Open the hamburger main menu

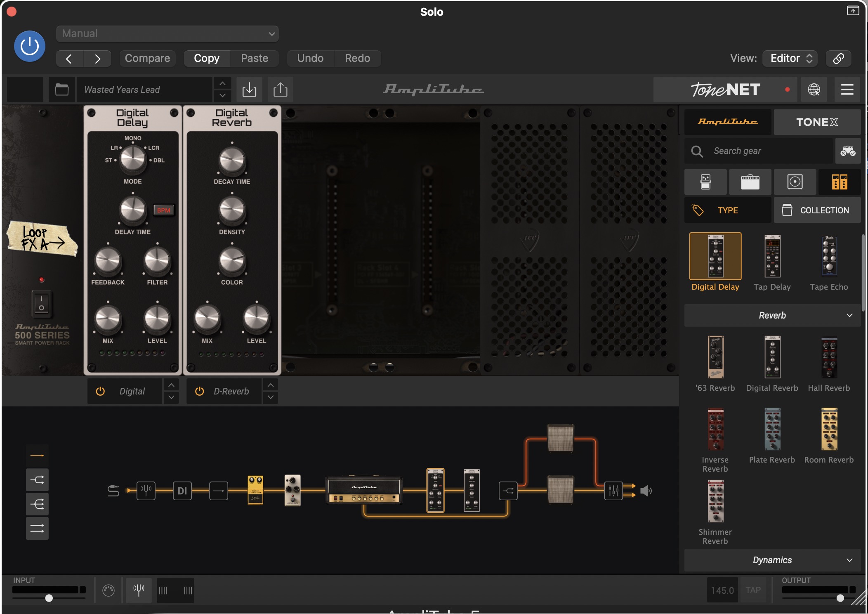coord(847,90)
